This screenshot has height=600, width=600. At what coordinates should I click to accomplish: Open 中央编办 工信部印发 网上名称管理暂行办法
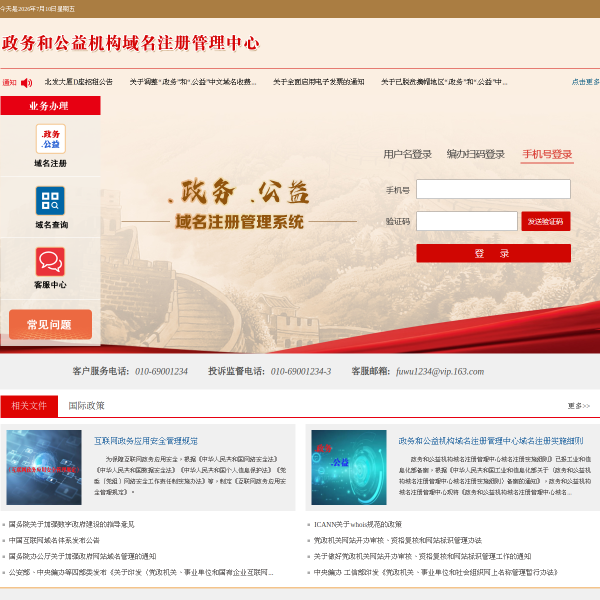tap(436, 572)
